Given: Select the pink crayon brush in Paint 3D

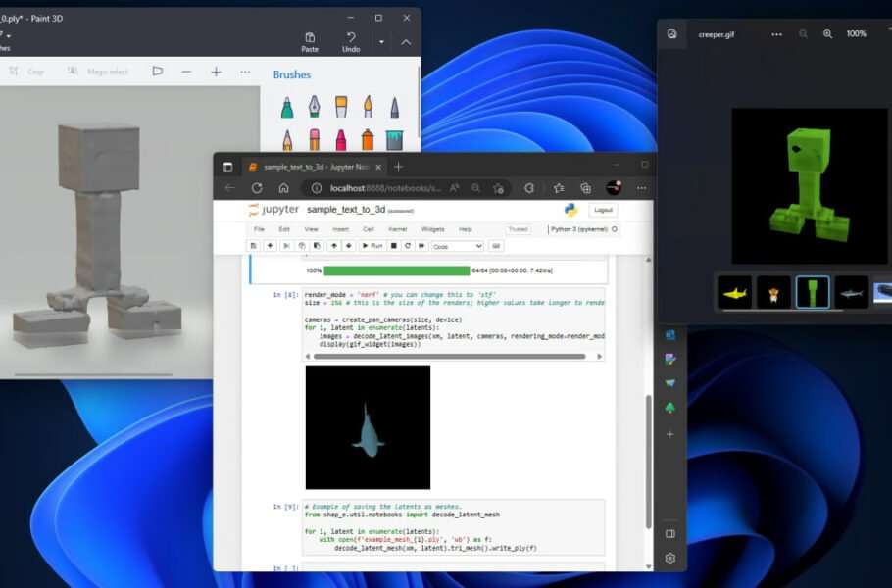Looking at the screenshot, I should 341,140.
